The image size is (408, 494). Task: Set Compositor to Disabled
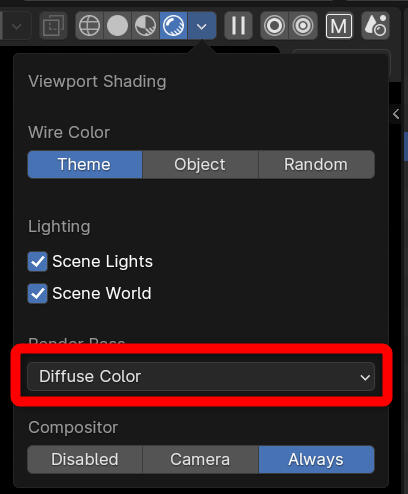click(85, 459)
